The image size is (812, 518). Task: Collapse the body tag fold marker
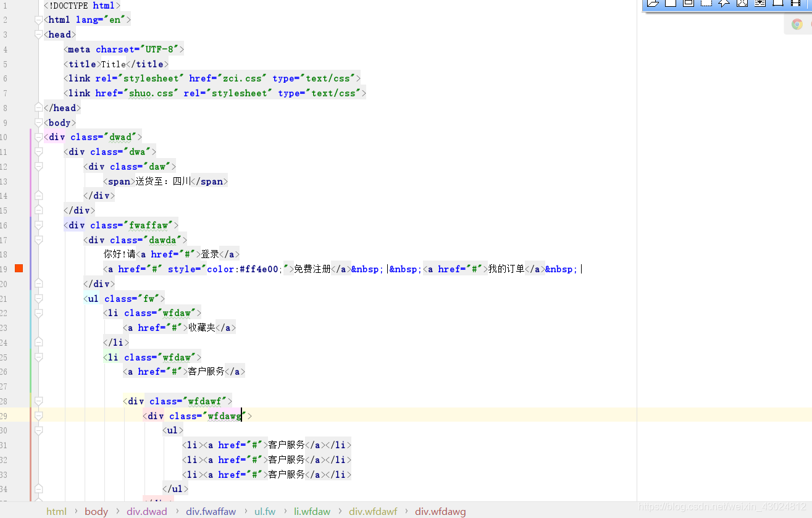tap(39, 122)
